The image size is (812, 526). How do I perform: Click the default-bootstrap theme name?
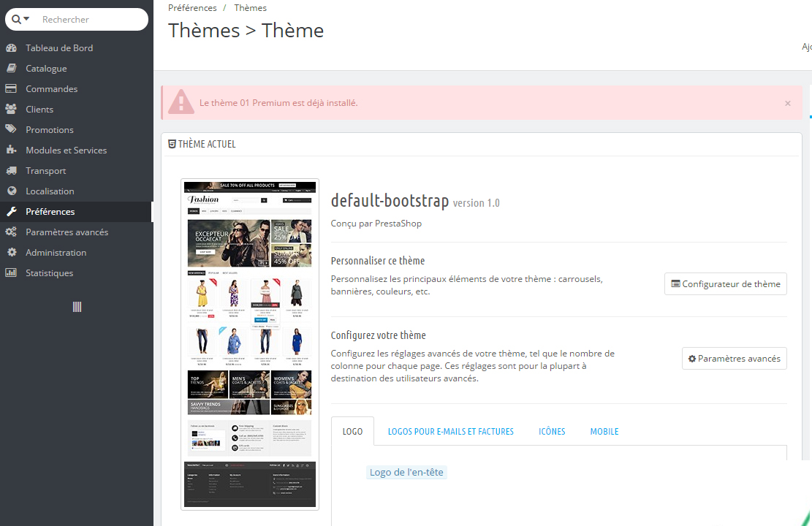point(390,200)
